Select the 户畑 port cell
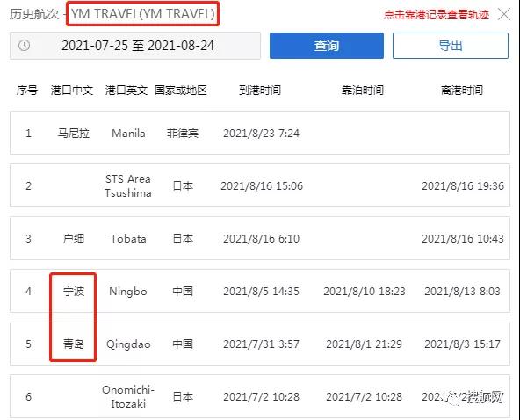The height and width of the screenshot is (420, 520). coord(73,238)
